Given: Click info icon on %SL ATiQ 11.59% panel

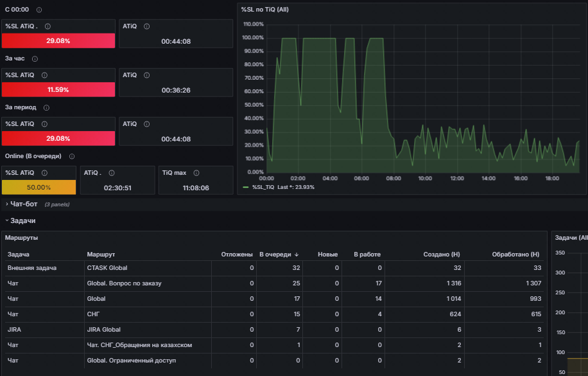Looking at the screenshot, I should pyautogui.click(x=44, y=75).
